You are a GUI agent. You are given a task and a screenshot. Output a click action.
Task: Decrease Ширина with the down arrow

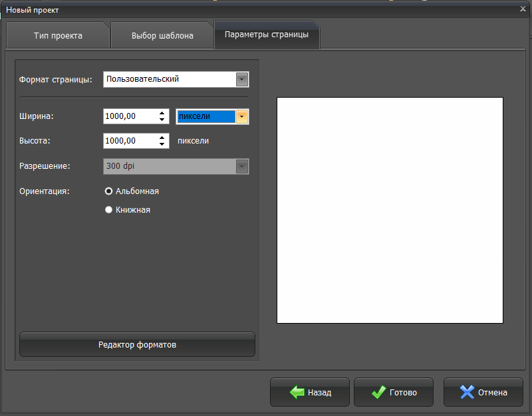pyautogui.click(x=162, y=120)
